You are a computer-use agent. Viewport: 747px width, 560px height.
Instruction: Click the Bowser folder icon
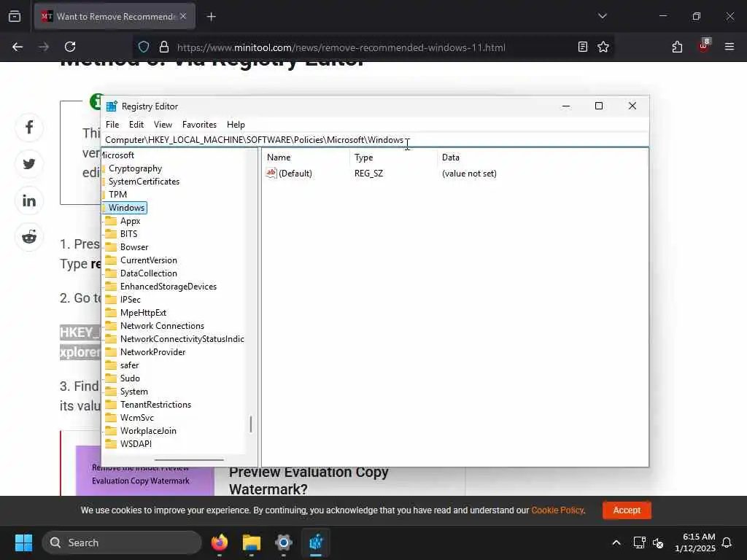pyautogui.click(x=111, y=247)
